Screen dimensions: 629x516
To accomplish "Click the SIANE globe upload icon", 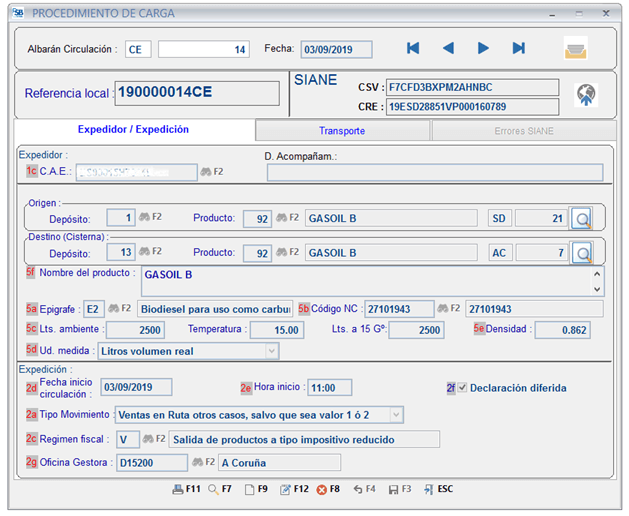I will (x=586, y=94).
